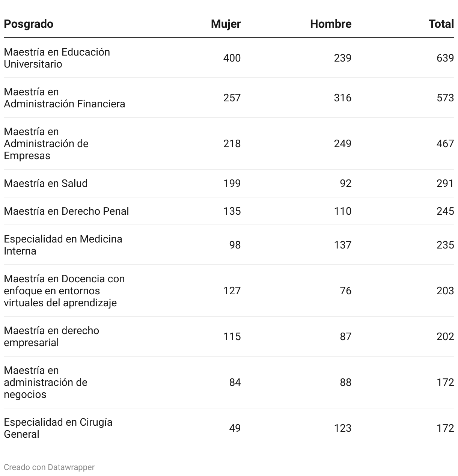Select the Mujer column header
The image size is (458, 476).
226,24
